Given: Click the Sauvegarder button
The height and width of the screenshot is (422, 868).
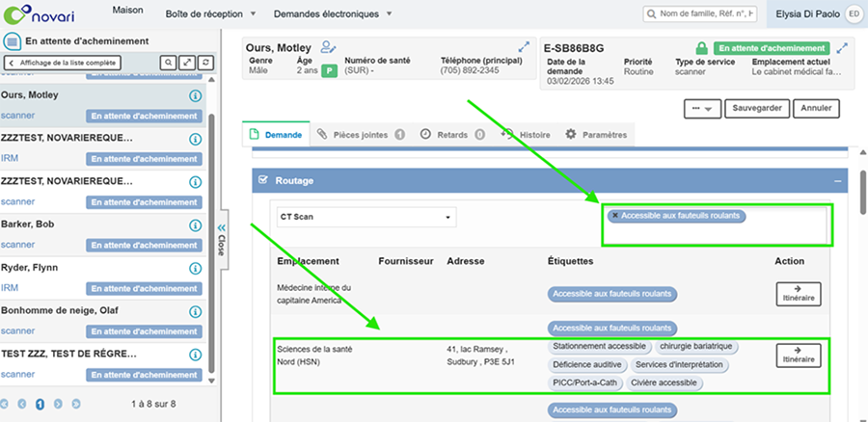Looking at the screenshot, I should [x=757, y=109].
